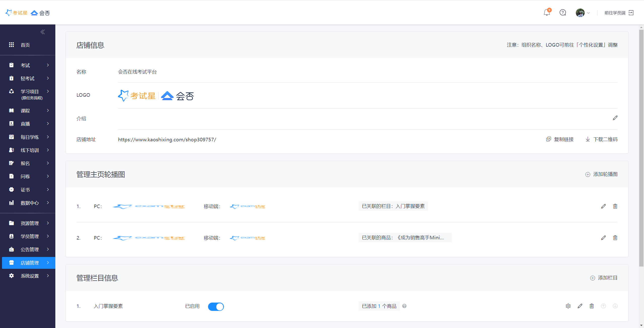Click the first PC carousel thumbnail
644x328 pixels.
[149, 207]
